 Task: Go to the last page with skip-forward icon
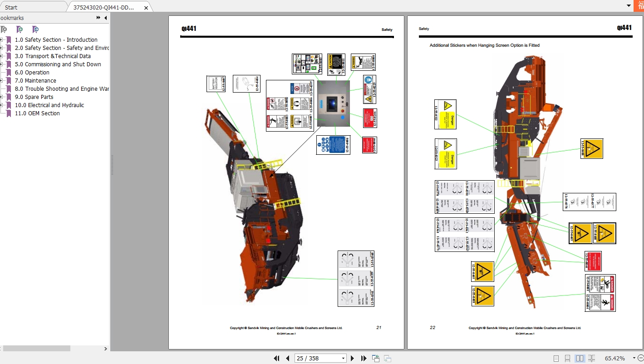(x=364, y=358)
